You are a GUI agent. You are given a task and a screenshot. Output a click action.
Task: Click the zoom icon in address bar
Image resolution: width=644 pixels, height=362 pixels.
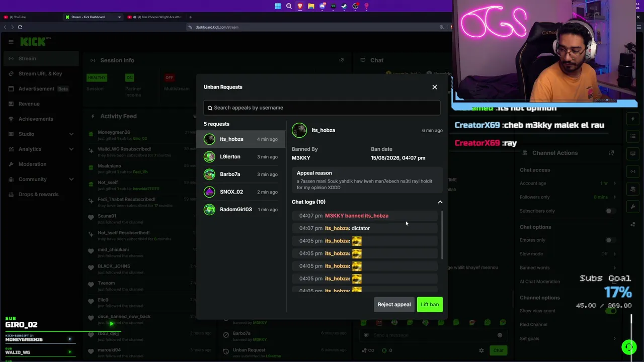coord(441,27)
